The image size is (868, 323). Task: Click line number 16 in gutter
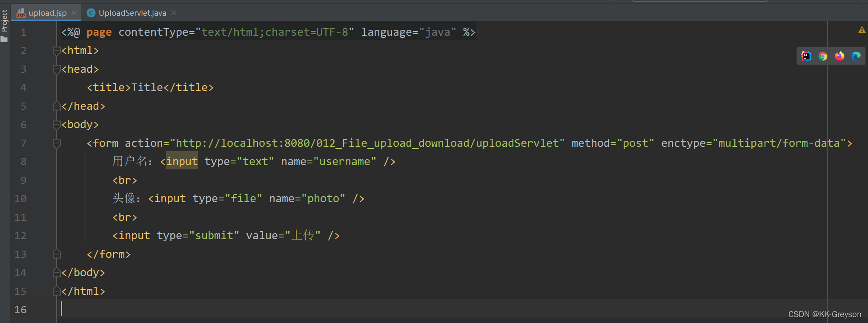(x=20, y=310)
